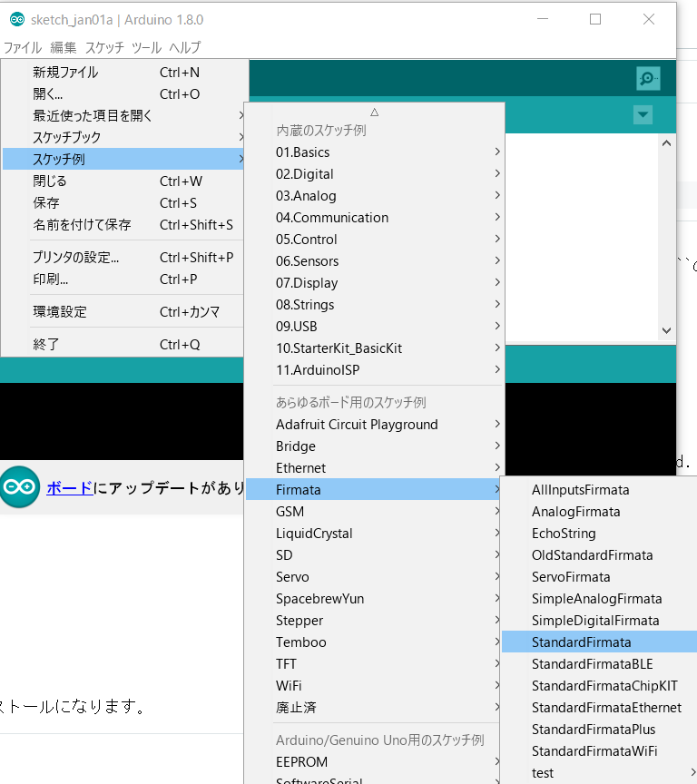Load the AllInputsFirmata example
This screenshot has height=784, width=697.
600,489
